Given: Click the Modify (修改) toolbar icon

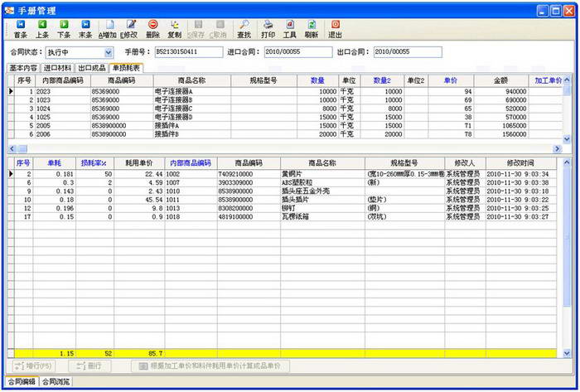Looking at the screenshot, I should [x=130, y=29].
